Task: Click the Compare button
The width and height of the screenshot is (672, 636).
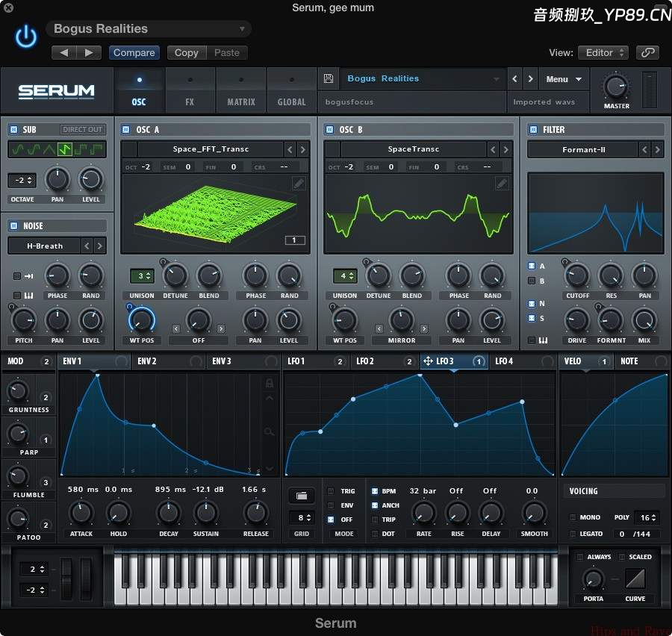Action: coord(134,52)
